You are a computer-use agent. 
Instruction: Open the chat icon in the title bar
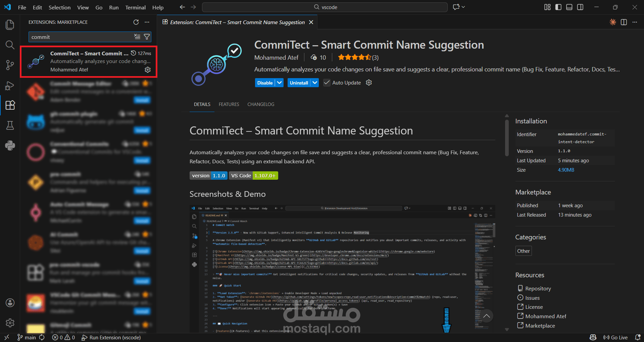456,7
